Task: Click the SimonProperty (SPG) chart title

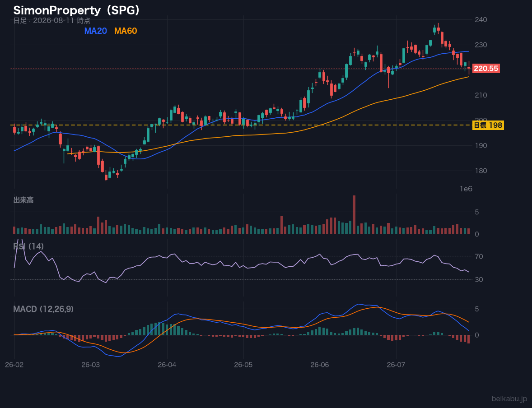Action: tap(76, 10)
